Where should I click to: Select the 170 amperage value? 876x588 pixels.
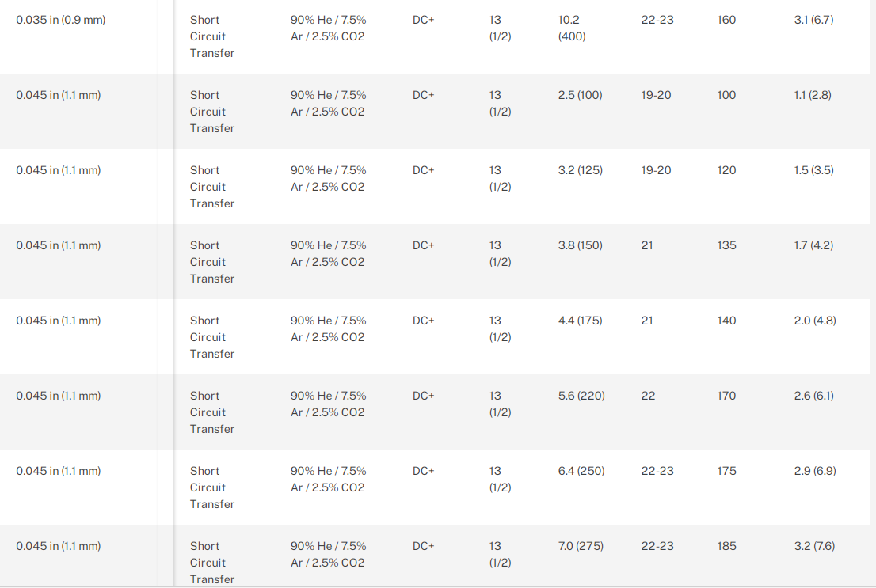(x=726, y=396)
